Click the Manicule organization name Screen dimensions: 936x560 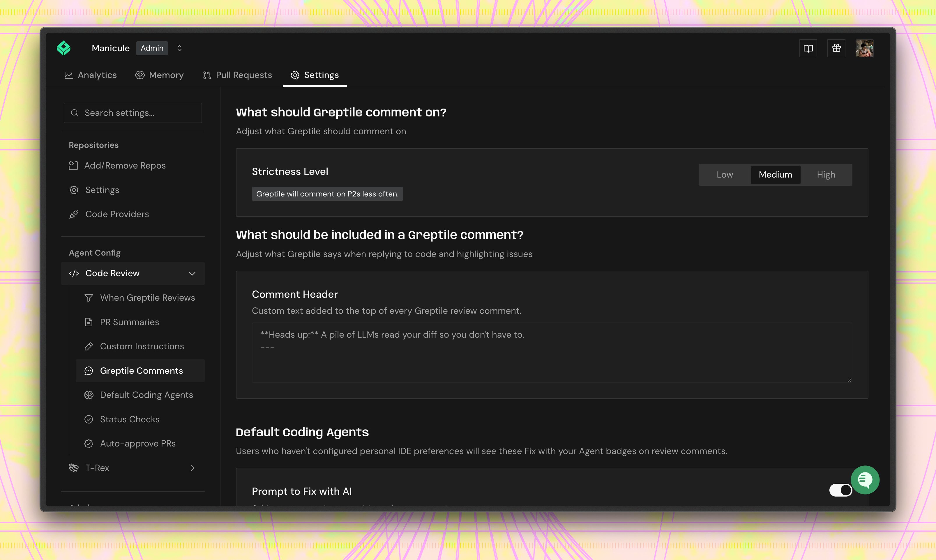coord(111,48)
